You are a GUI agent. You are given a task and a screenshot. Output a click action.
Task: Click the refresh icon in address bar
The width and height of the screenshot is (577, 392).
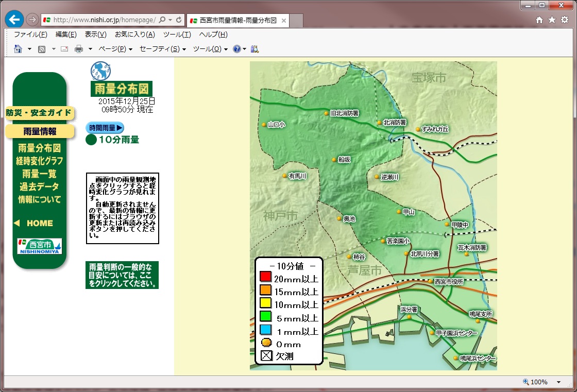[179, 20]
